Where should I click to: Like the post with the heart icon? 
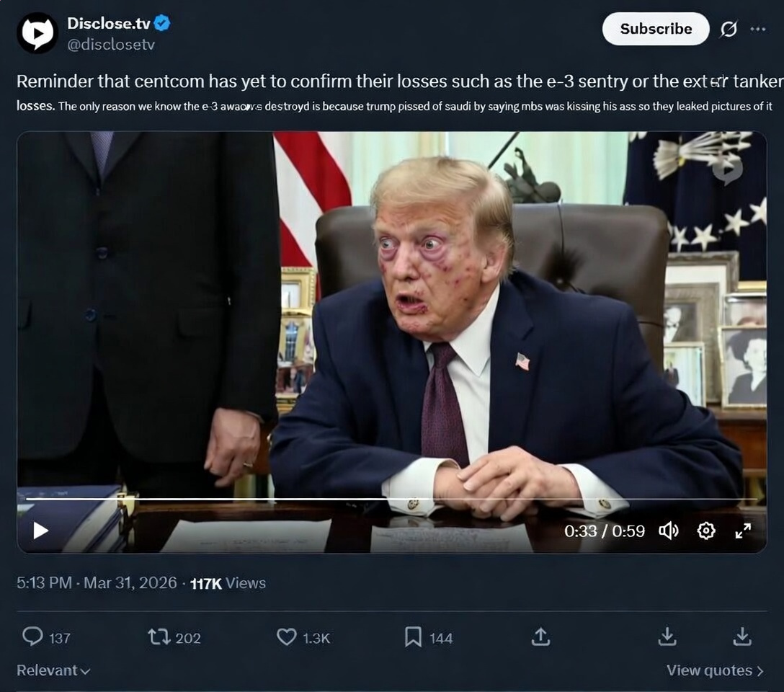click(287, 636)
